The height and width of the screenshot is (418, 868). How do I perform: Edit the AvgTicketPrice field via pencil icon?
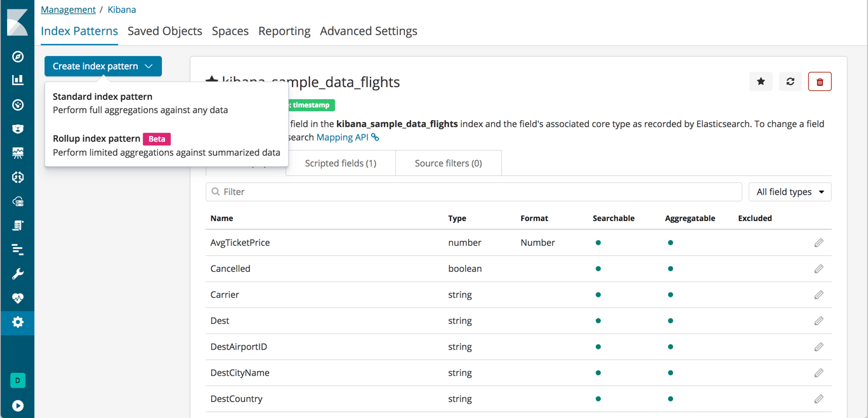[819, 243]
